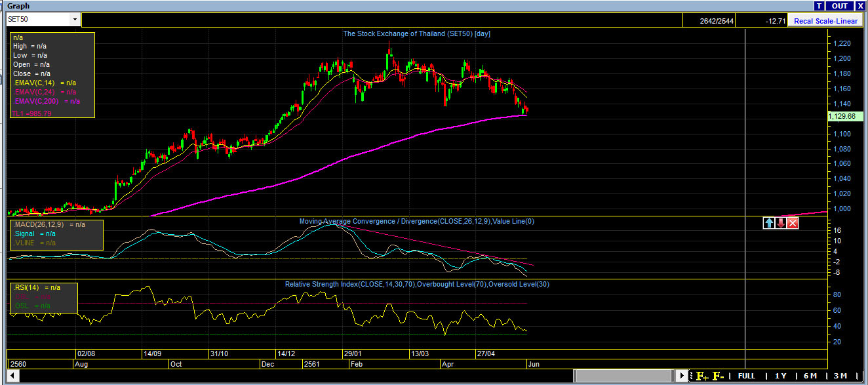
Task: Click the blue up-arrow on MACD panel
Action: 769,223
